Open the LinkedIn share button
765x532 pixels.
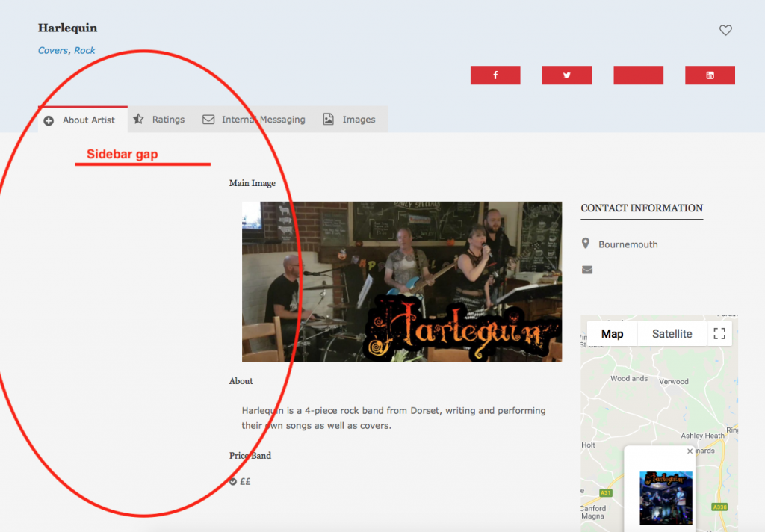[709, 75]
